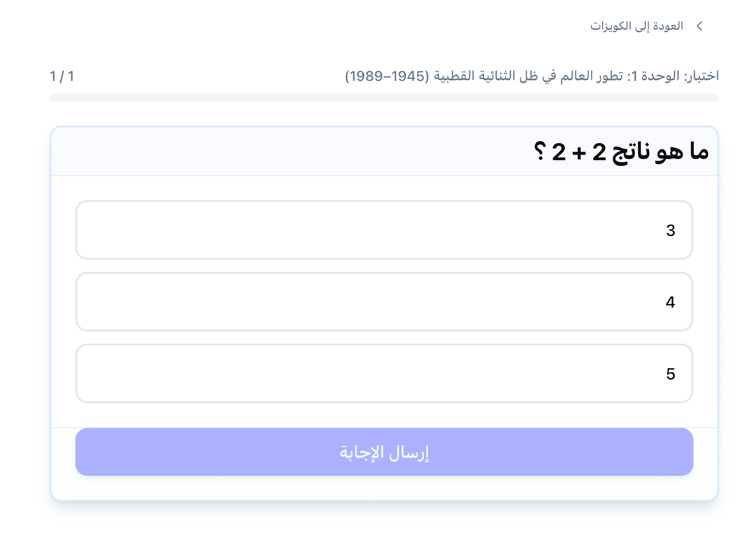The image size is (756, 534).
Task: Click the gray progress track below the title
Action: click(x=384, y=97)
